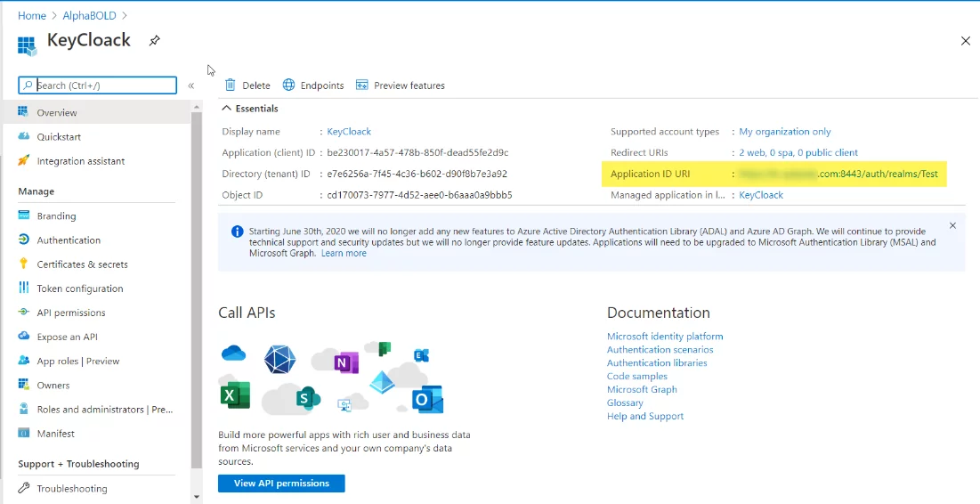Viewport: 980px width, 504px height.
Task: Click the Manifest icon
Action: point(24,434)
